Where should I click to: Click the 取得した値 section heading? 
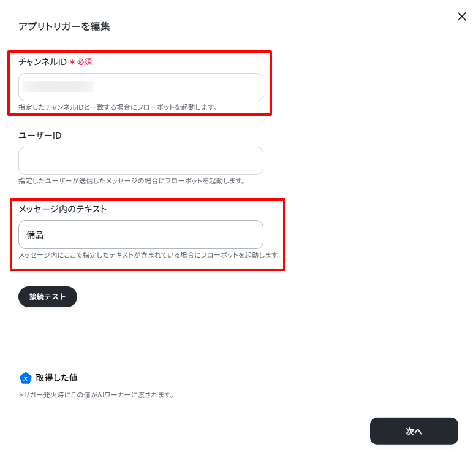click(x=56, y=378)
